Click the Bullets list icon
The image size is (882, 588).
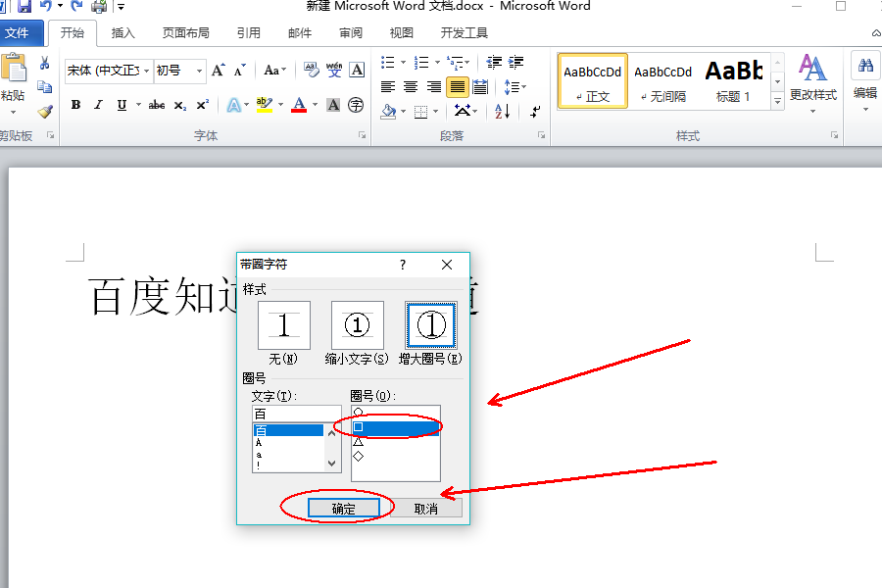point(387,62)
